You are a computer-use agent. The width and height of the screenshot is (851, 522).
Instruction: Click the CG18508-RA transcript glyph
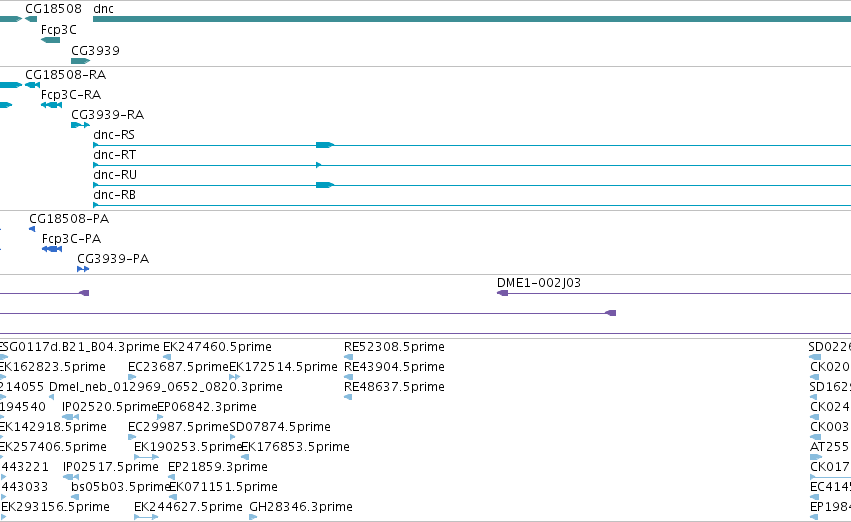tap(32, 85)
